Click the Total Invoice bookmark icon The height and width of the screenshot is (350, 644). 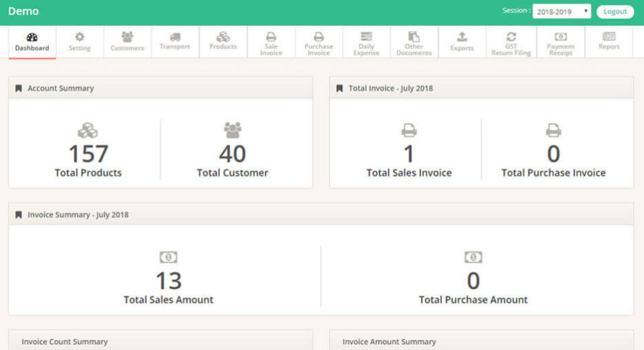339,89
